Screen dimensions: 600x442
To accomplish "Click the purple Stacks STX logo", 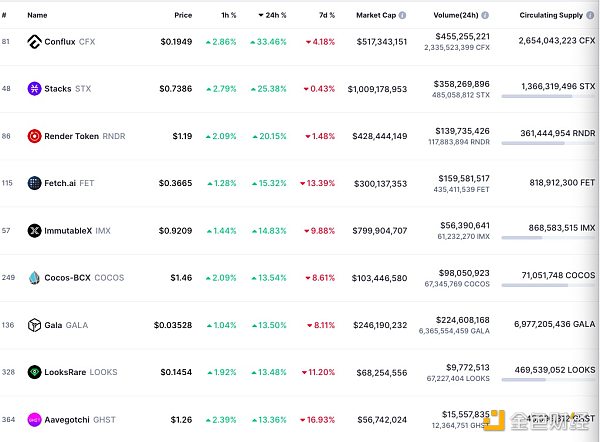I will point(35,89).
